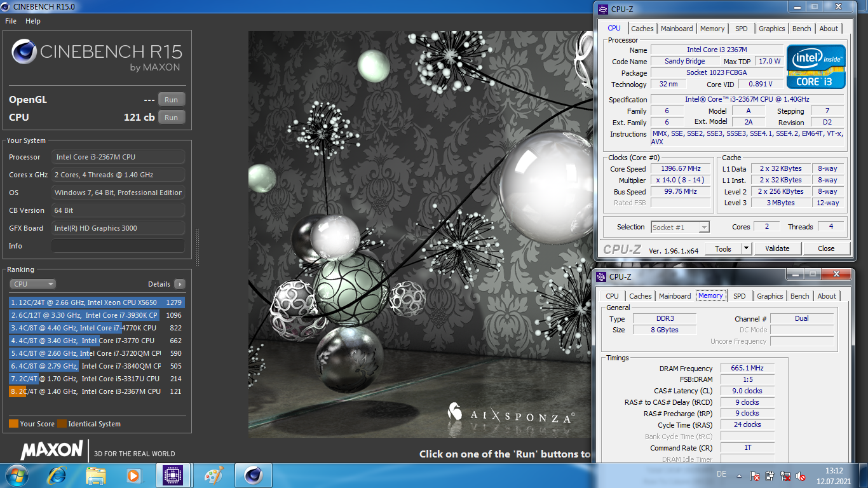Click the Action Center flag tray icon
The width and height of the screenshot is (868, 488).
point(755,476)
